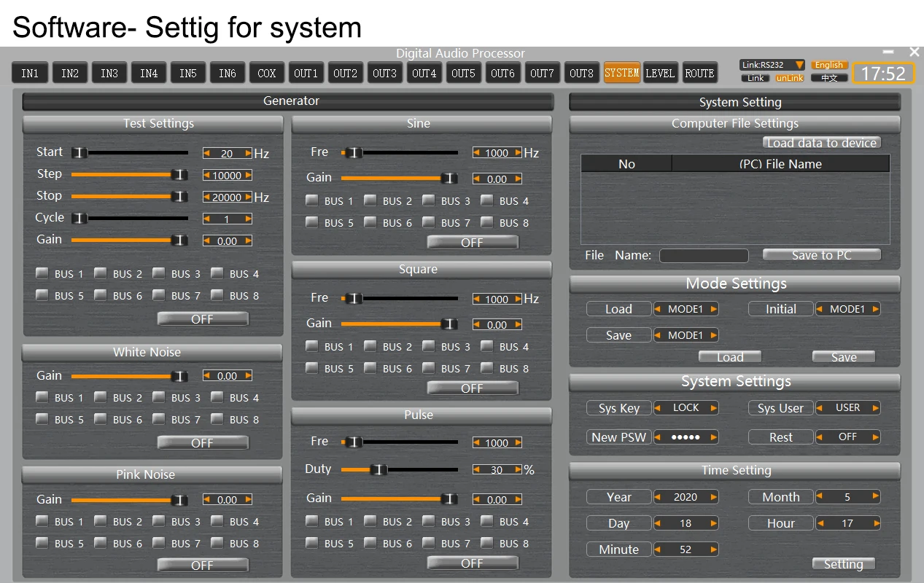
Task: Click left arrow on White Noise Gain
Action: (x=207, y=376)
